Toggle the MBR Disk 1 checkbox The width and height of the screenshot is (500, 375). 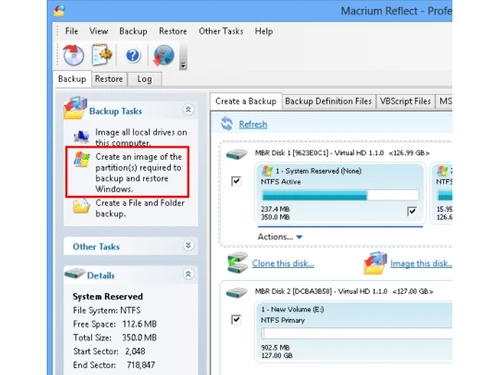236,181
